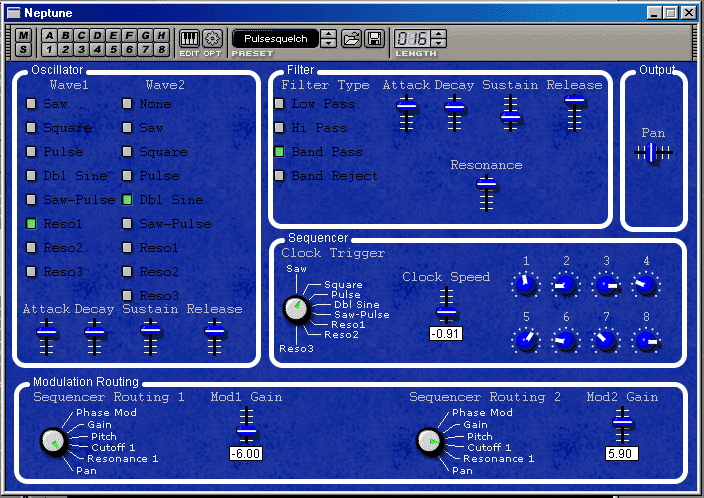Select Reso2 for Wave1
The width and height of the screenshot is (704, 498).
tap(31, 247)
